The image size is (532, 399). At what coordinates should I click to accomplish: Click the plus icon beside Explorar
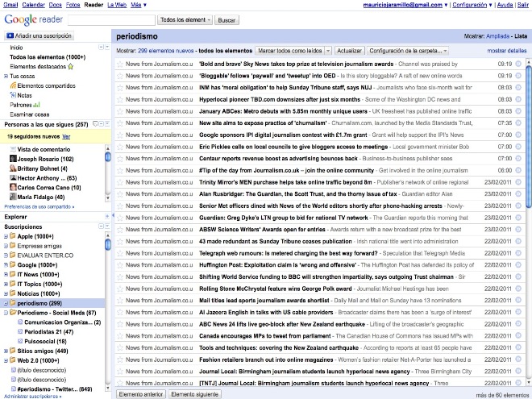pyautogui.click(x=107, y=216)
